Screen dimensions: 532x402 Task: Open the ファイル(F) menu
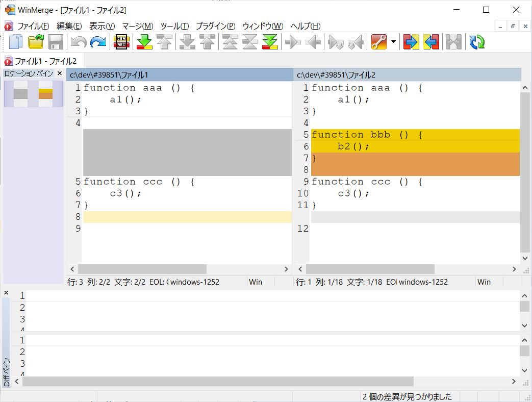33,26
